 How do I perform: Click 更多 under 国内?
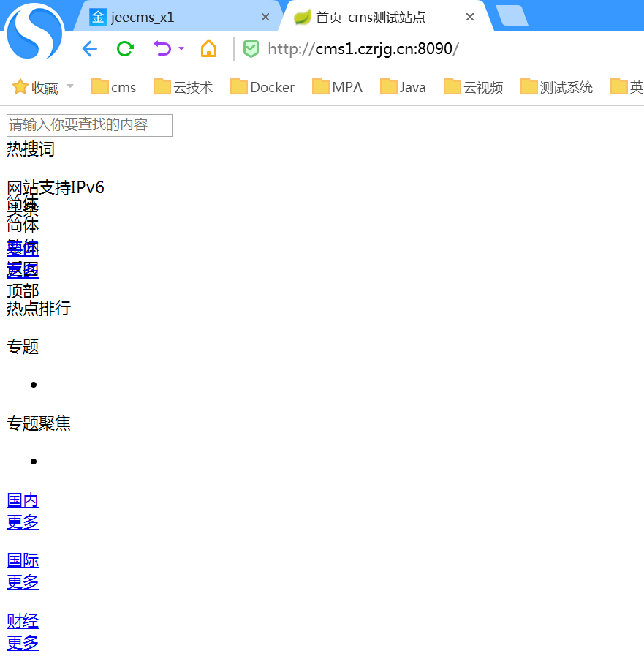tap(23, 522)
